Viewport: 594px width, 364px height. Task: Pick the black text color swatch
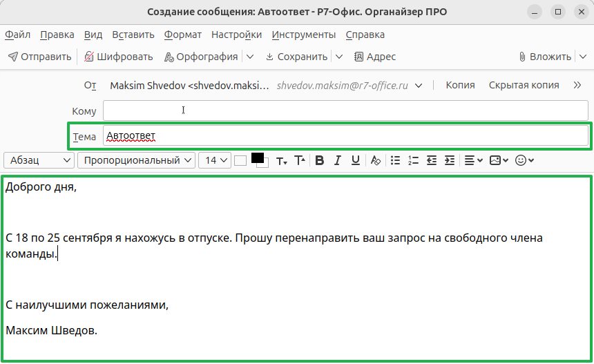258,157
